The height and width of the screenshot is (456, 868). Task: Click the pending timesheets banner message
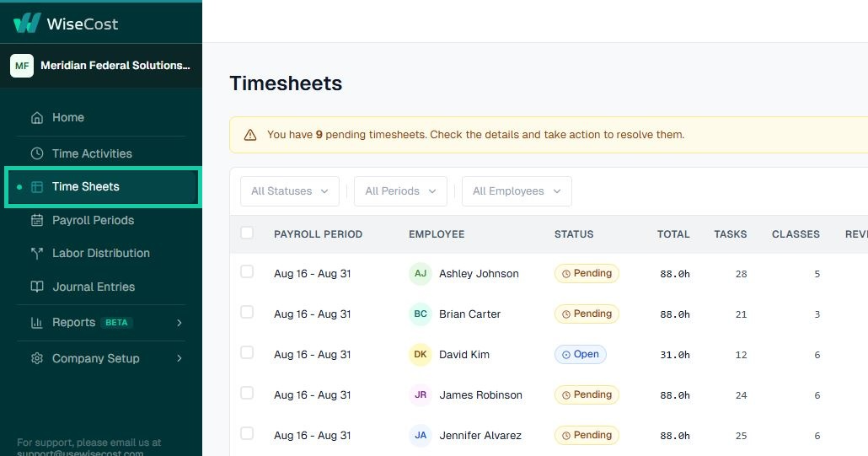(x=475, y=135)
